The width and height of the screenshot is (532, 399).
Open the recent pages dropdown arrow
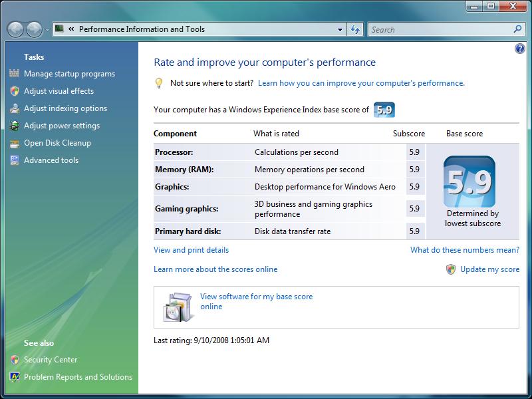(47, 30)
